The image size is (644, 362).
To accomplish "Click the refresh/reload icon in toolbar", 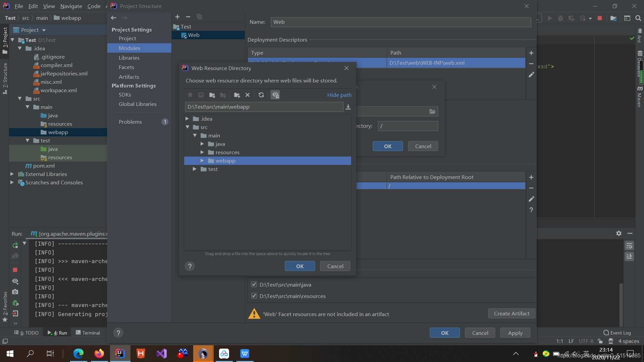I will [261, 95].
